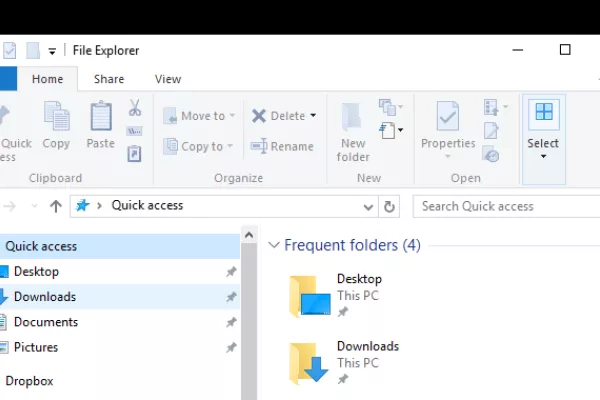Image resolution: width=600 pixels, height=400 pixels.
Task: Click the Cut scissors icon
Action: pos(134,108)
